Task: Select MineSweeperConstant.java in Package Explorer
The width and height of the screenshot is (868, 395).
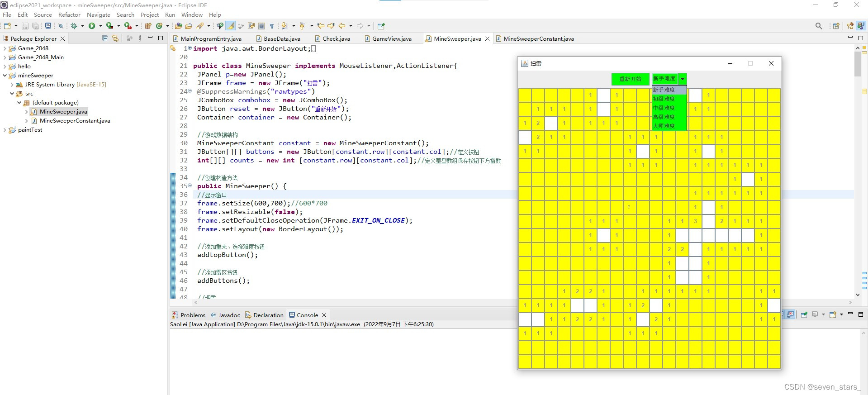Action: pyautogui.click(x=75, y=121)
